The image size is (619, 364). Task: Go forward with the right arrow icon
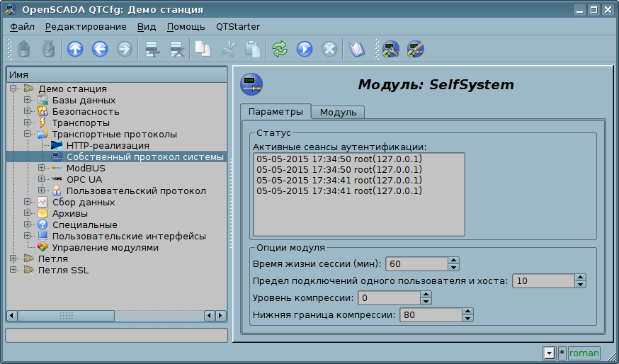click(125, 50)
